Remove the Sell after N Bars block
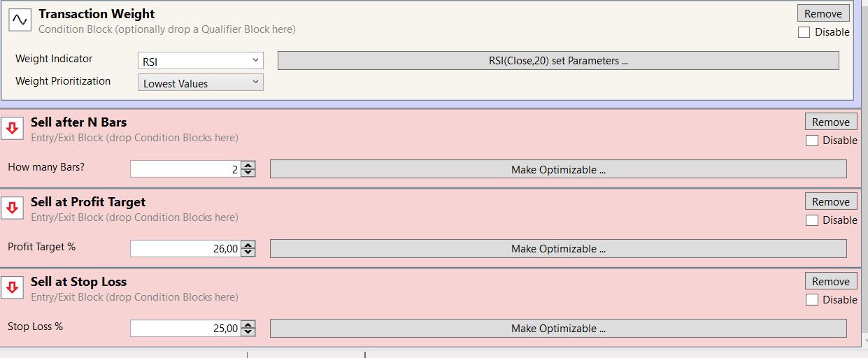 831,122
